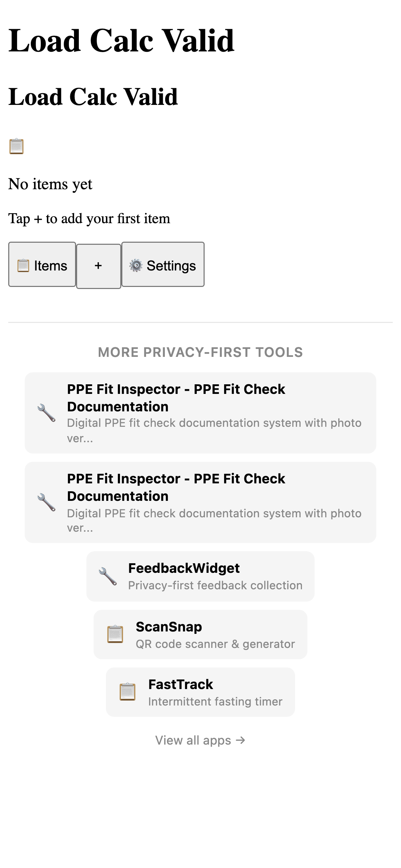Click the MORE PRIVACY-FIRST TOOLS heading
The height and width of the screenshot is (868, 401).
[x=200, y=352]
